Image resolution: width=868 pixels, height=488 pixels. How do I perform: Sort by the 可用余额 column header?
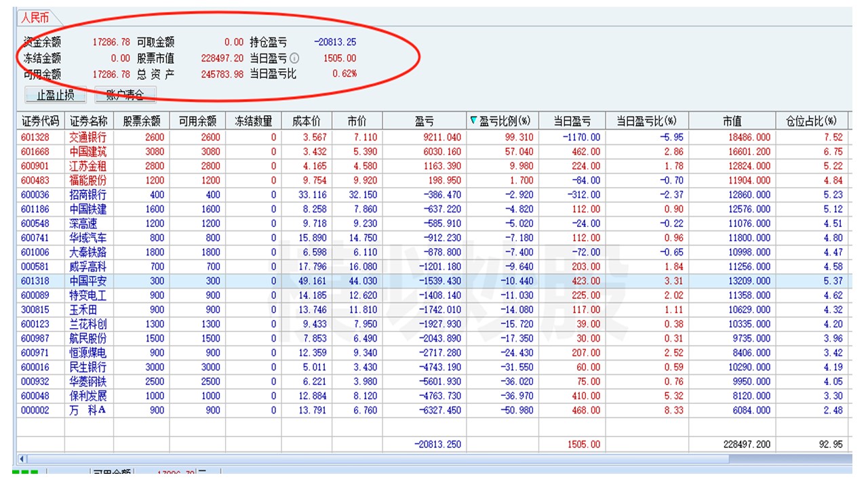197,121
